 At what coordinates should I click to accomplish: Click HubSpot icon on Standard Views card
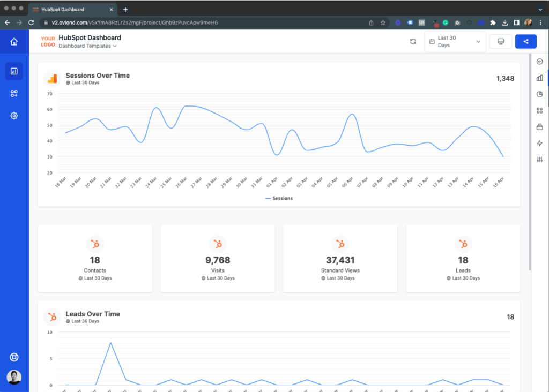(x=340, y=244)
